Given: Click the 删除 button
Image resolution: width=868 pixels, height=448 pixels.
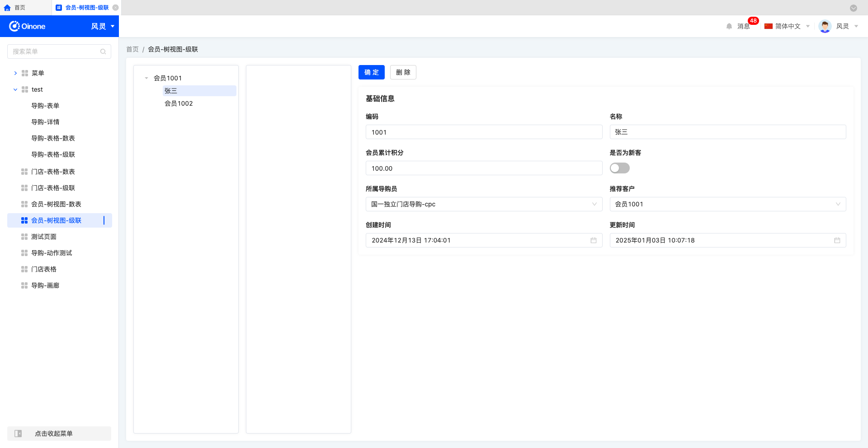Looking at the screenshot, I should 403,72.
